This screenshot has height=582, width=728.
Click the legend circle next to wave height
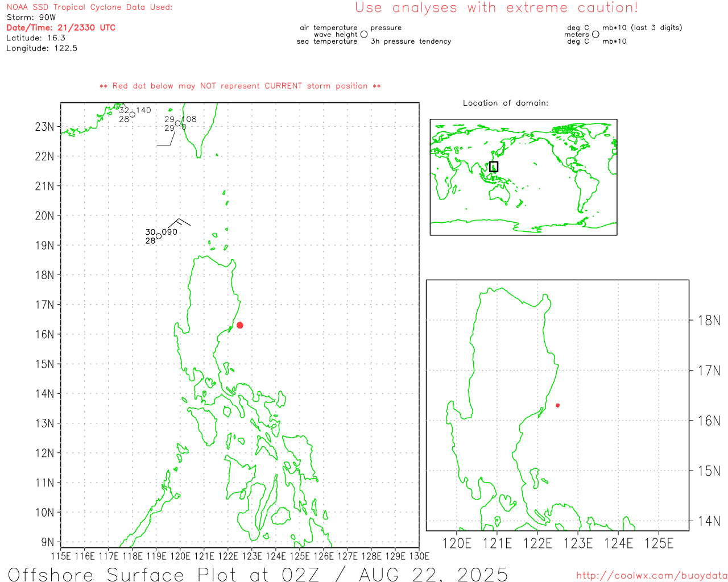[x=364, y=34]
